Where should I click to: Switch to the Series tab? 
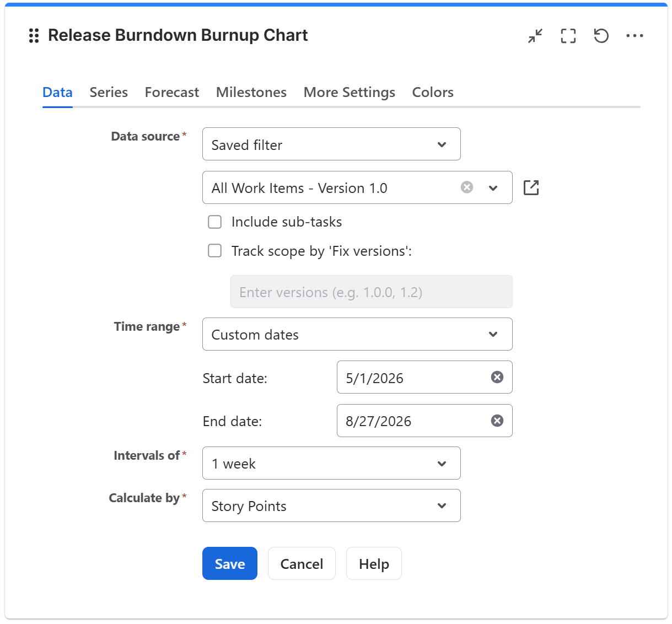tap(109, 92)
